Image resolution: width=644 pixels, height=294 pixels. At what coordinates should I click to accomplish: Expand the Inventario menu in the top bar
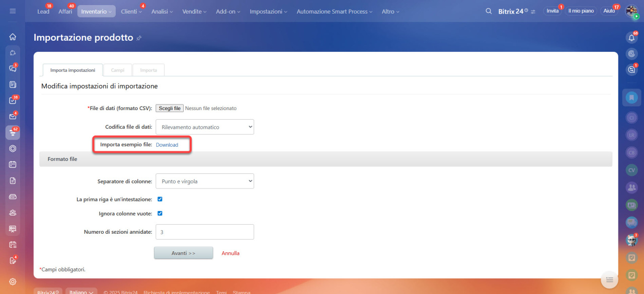tap(96, 12)
